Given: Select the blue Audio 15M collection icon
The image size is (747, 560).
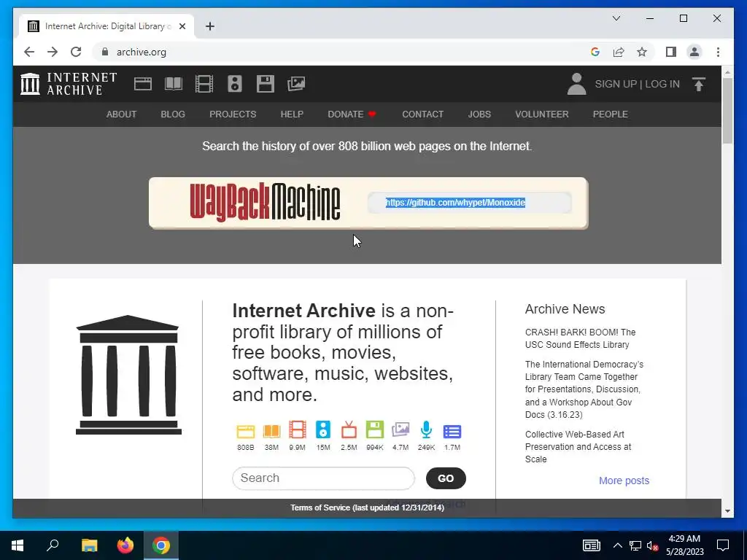Looking at the screenshot, I should click(323, 429).
